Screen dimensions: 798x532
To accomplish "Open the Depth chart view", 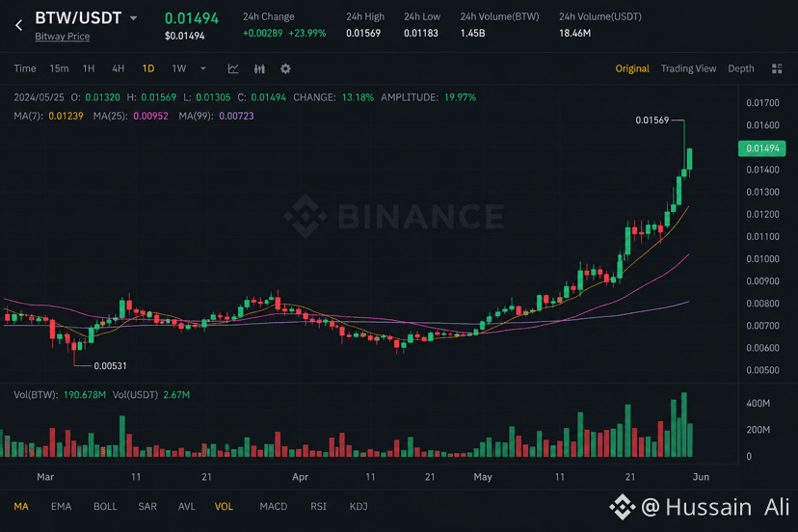I will point(740,68).
